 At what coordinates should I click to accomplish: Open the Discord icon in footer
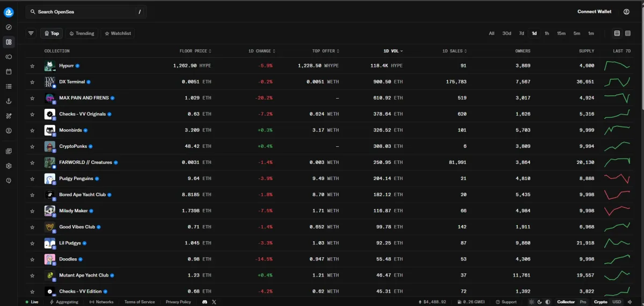[204, 302]
